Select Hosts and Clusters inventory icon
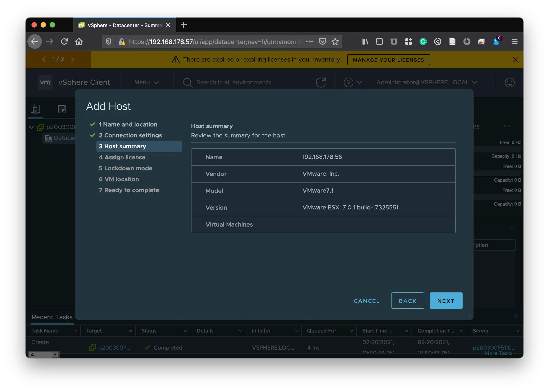This screenshot has height=392, width=549. 36,109
